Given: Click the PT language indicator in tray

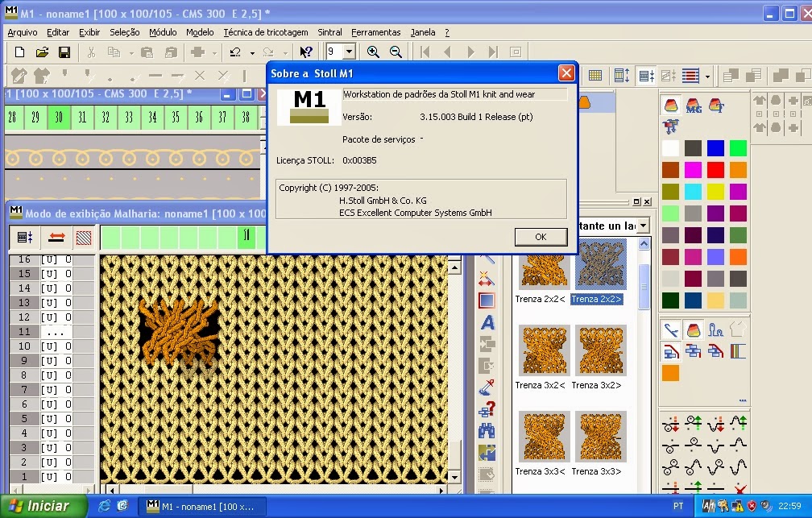Looking at the screenshot, I should click(678, 506).
